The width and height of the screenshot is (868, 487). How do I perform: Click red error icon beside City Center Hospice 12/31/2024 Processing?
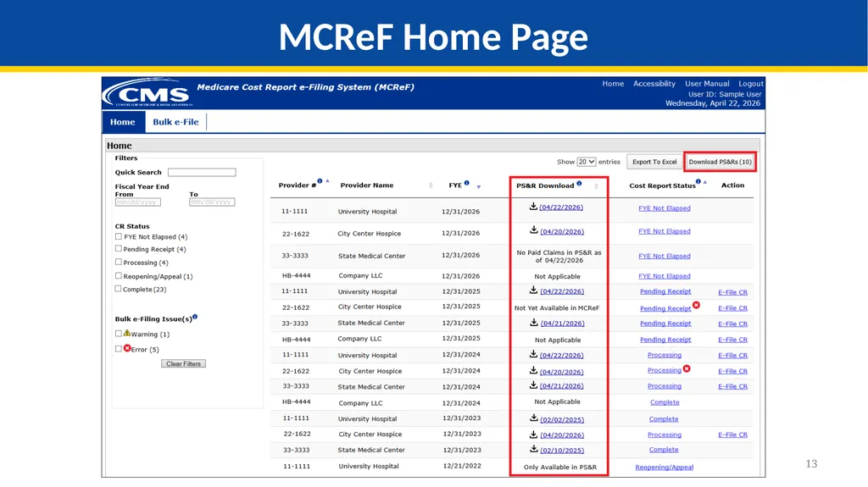tap(687, 368)
